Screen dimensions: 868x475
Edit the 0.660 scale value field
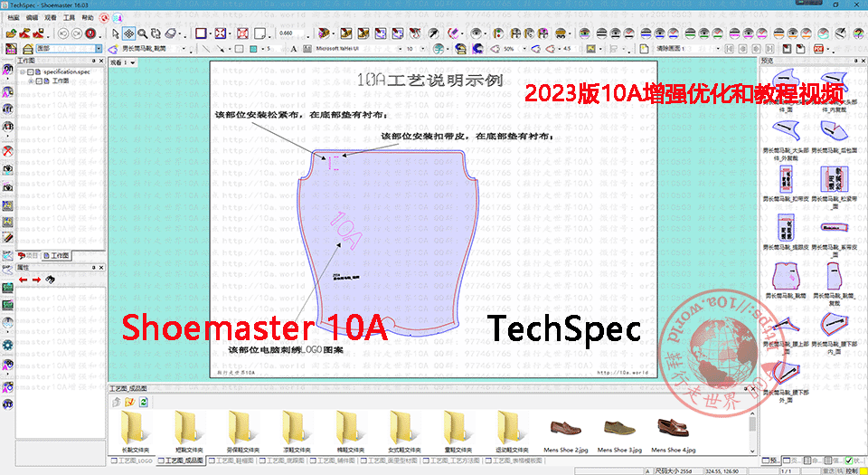[x=290, y=33]
